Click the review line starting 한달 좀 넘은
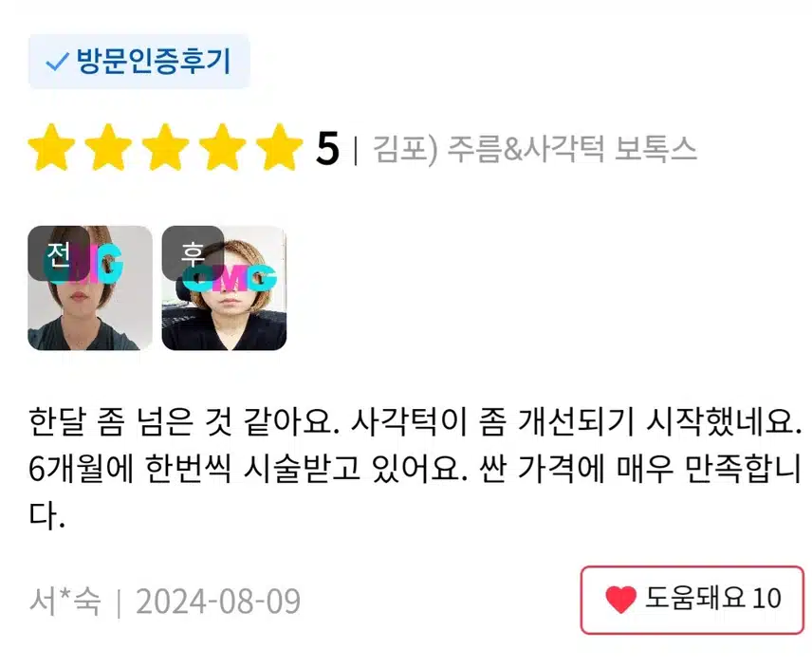The height and width of the screenshot is (668, 812). click(415, 421)
